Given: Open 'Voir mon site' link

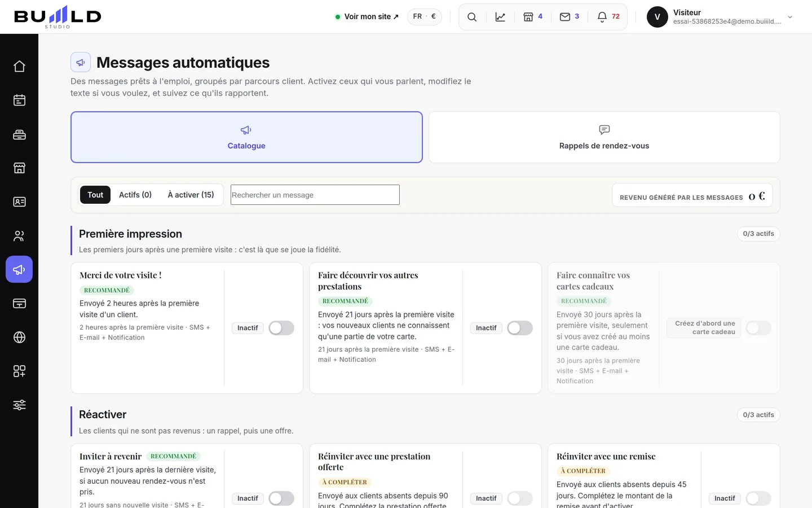Looking at the screenshot, I should pyautogui.click(x=367, y=17).
